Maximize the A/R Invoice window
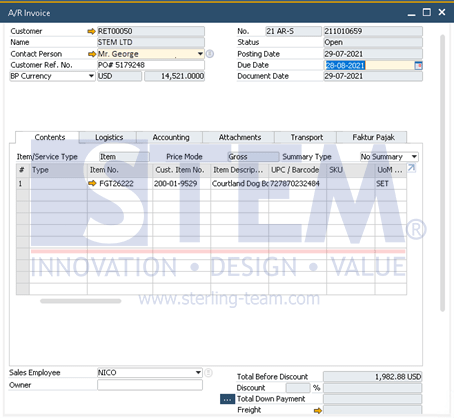The height and width of the screenshot is (418, 454). 427,13
